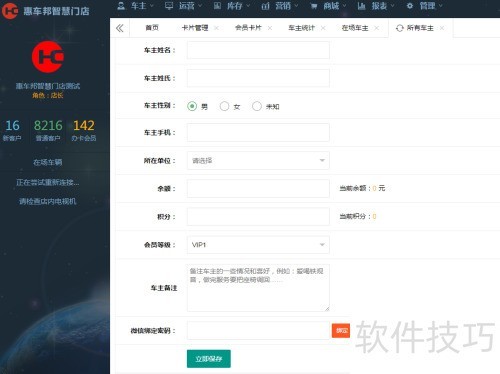Viewport: 500px width, 374px height.
Task: Select the 男 gender radio button
Action: (x=192, y=106)
